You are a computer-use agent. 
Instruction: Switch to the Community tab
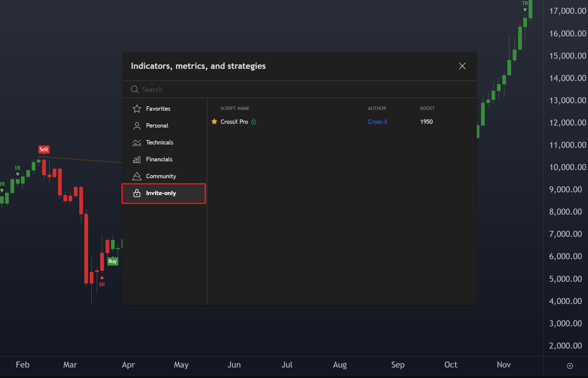tap(161, 176)
